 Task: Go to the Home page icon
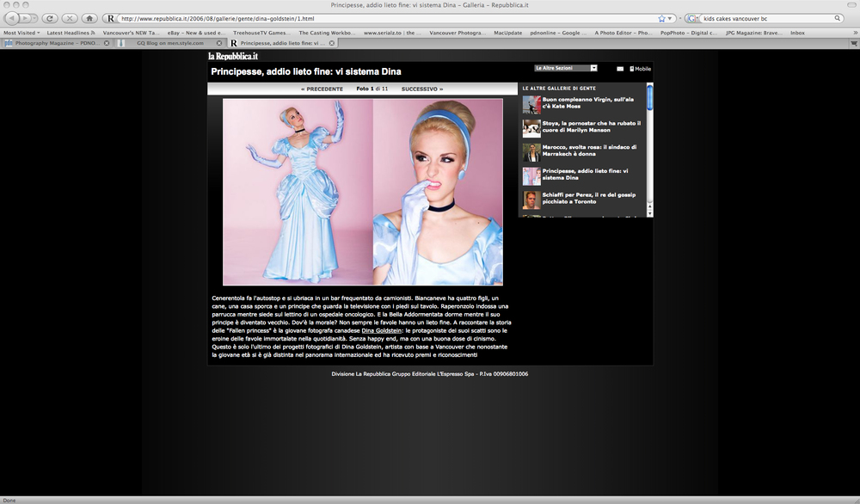tap(89, 18)
